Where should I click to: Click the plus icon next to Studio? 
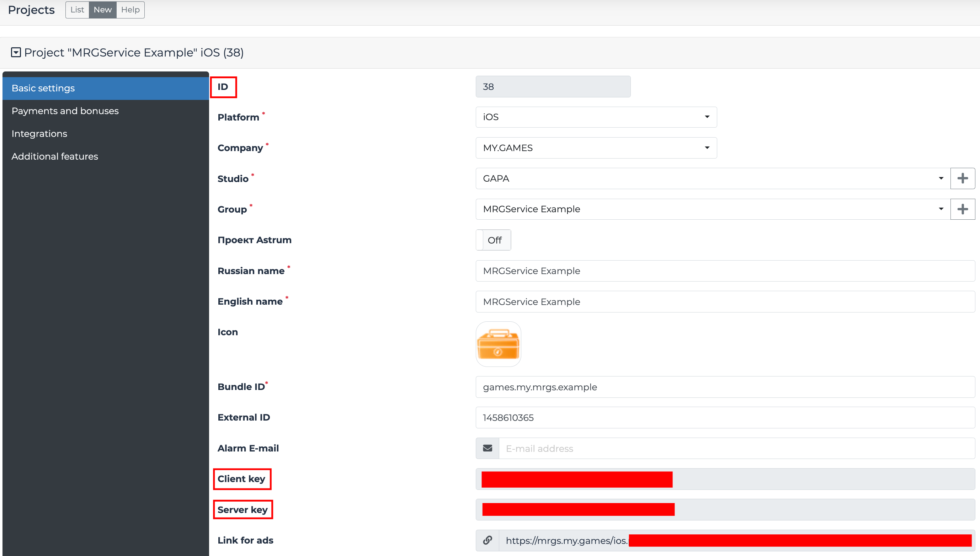963,178
